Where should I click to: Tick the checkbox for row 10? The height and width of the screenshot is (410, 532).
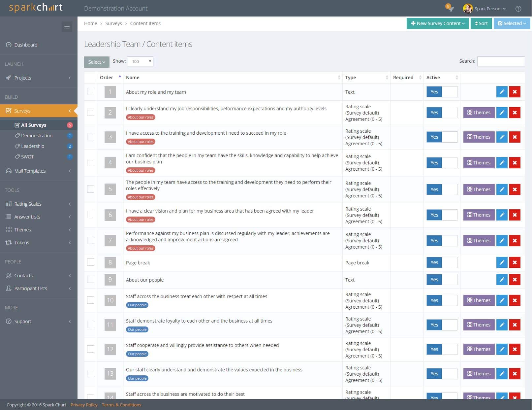pos(91,300)
